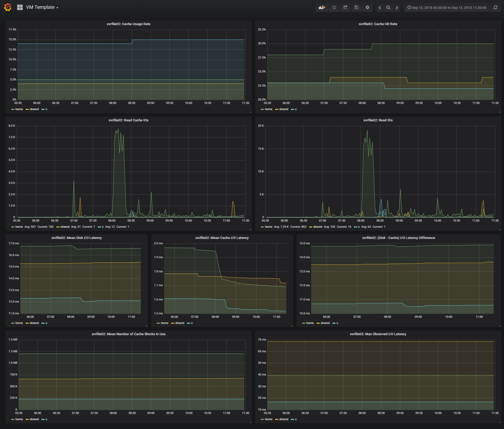This screenshot has width=504, height=429.
Task: Open the dashboards grid icon
Action: [x=20, y=7]
